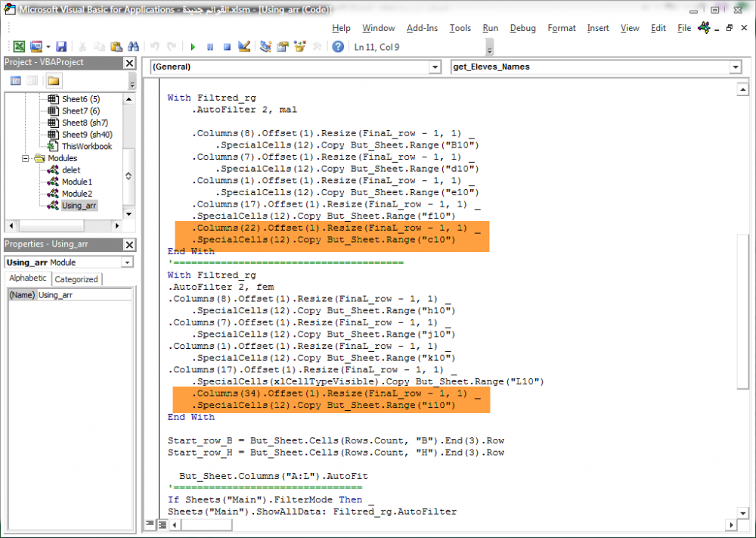The image size is (756, 538).
Task: Open the Format menu
Action: 562,28
